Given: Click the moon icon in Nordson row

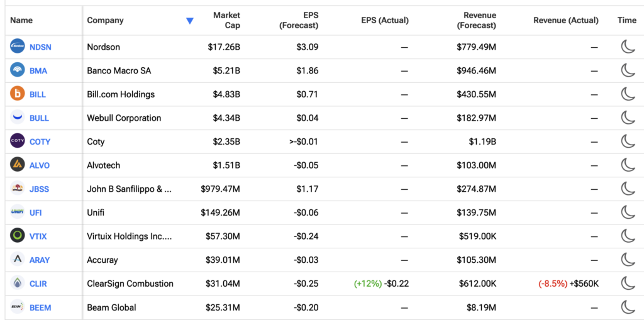Looking at the screenshot, I should tap(628, 47).
